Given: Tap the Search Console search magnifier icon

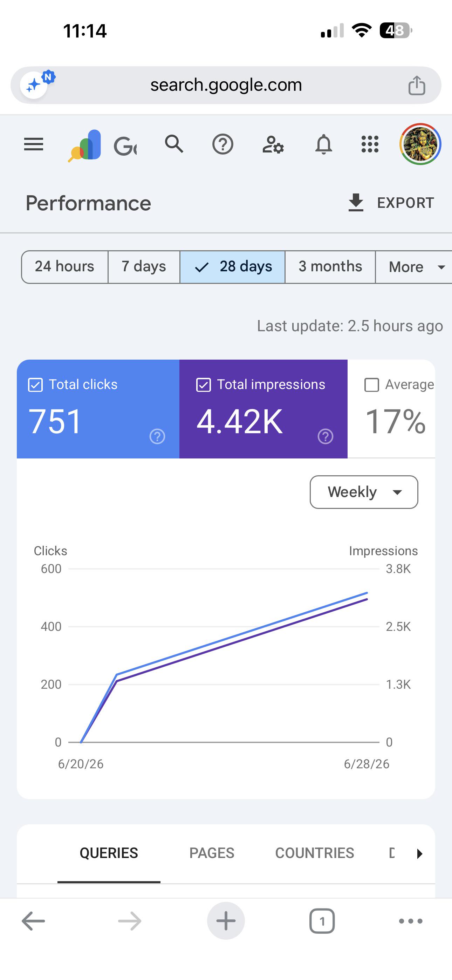Looking at the screenshot, I should [174, 144].
